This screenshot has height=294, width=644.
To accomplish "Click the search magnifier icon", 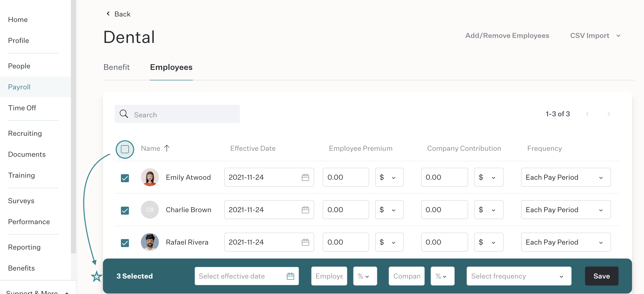I will click(x=124, y=114).
